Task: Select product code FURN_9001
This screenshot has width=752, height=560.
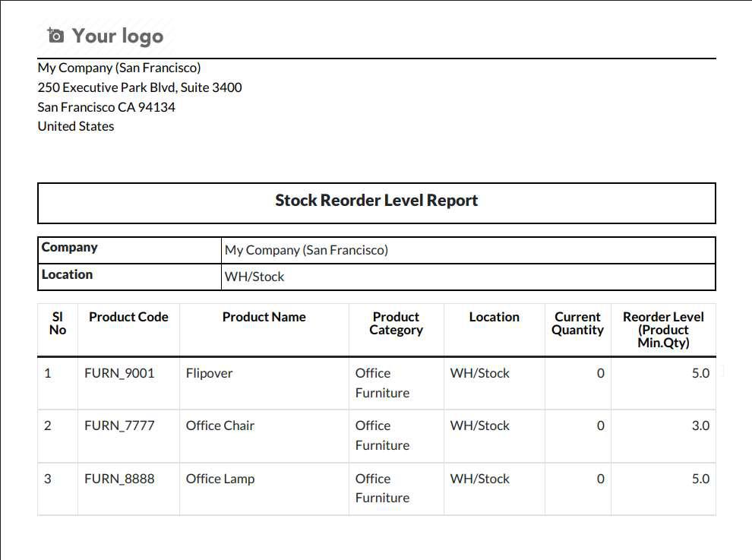Action: coord(119,373)
